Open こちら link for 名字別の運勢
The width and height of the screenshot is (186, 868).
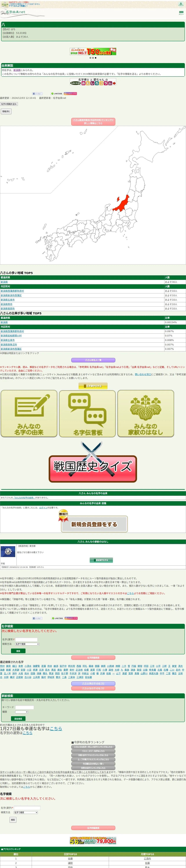click(28, 733)
